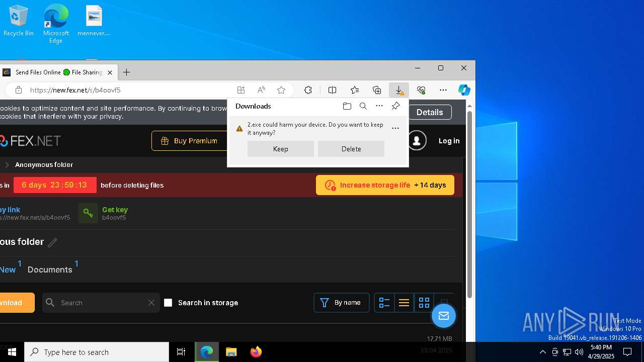Keep the 2.exe download
Image resolution: width=644 pixels, height=362 pixels.
pyautogui.click(x=281, y=149)
